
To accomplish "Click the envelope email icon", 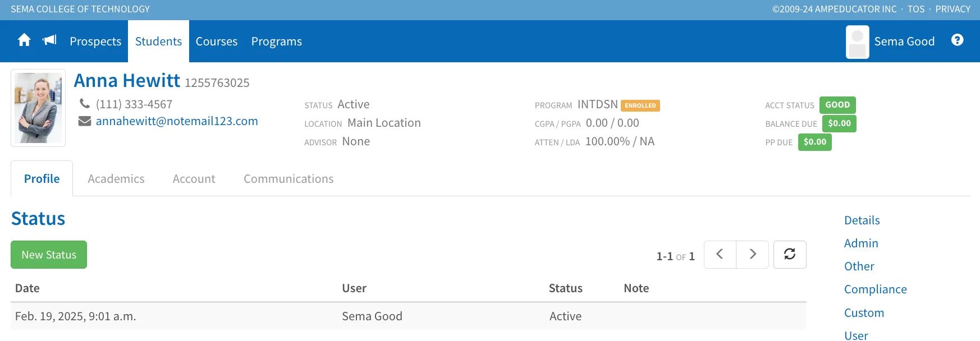I will click(x=85, y=121).
